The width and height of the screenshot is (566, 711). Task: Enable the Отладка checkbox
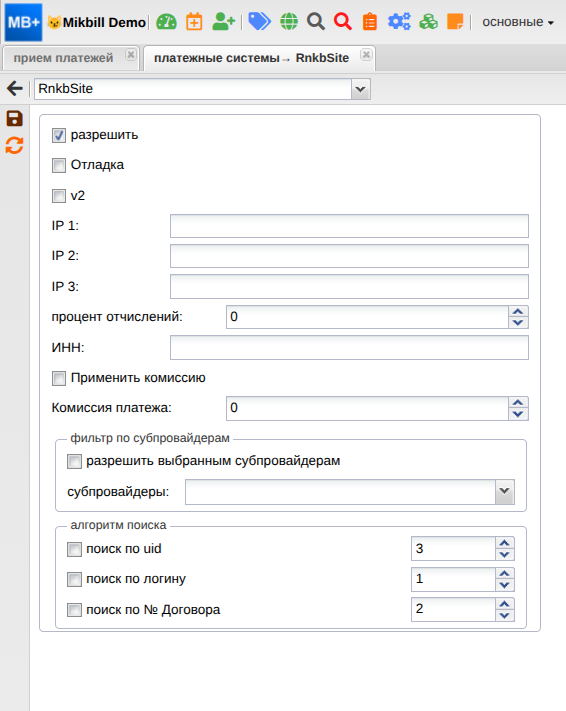point(59,166)
